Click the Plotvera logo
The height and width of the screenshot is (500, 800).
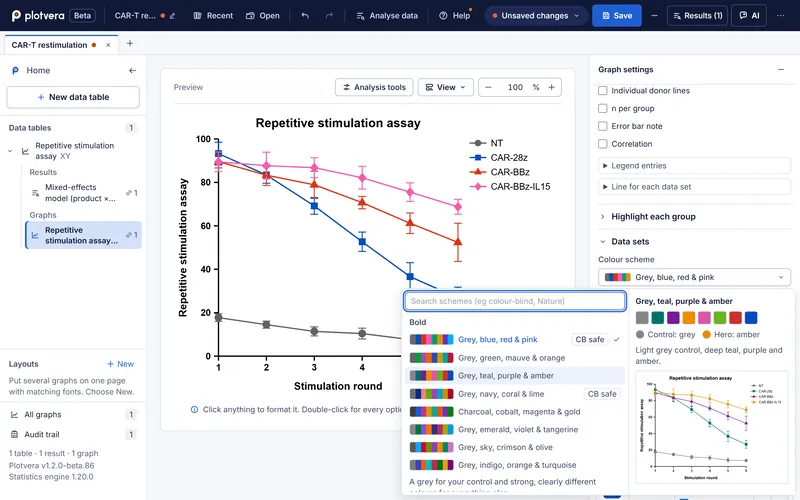(38, 15)
